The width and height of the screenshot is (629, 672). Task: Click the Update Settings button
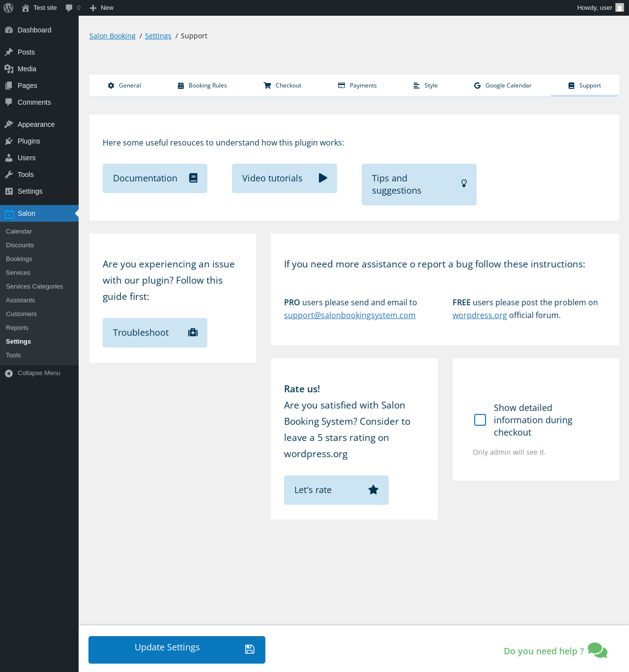pos(177,650)
